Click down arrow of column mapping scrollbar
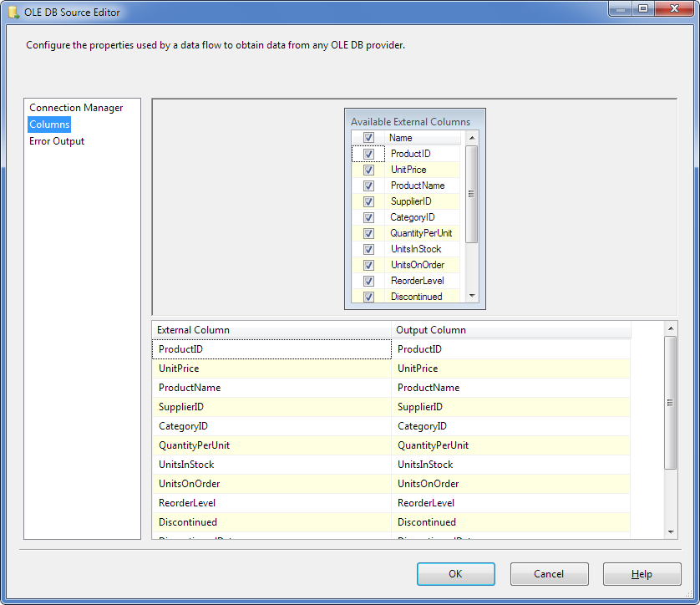 [671, 532]
